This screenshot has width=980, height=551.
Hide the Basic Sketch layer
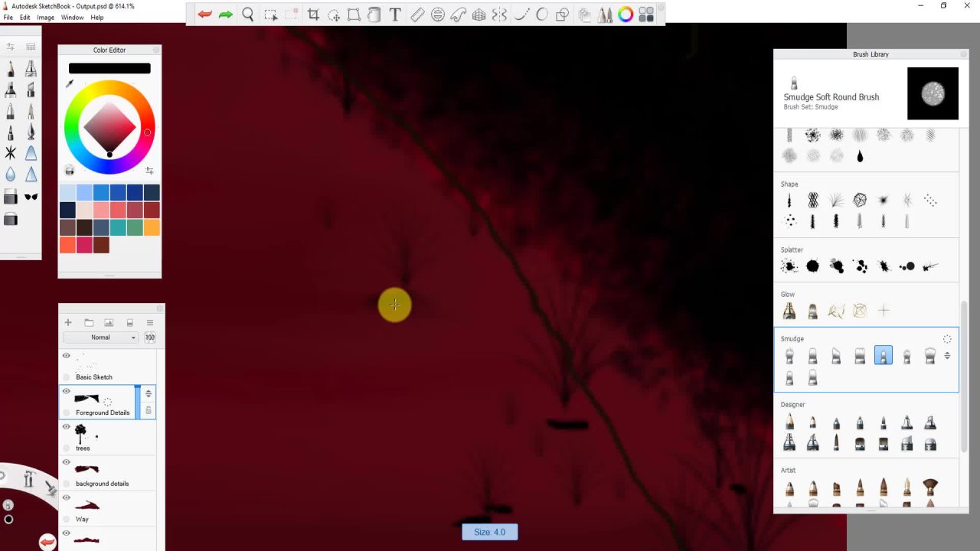67,356
